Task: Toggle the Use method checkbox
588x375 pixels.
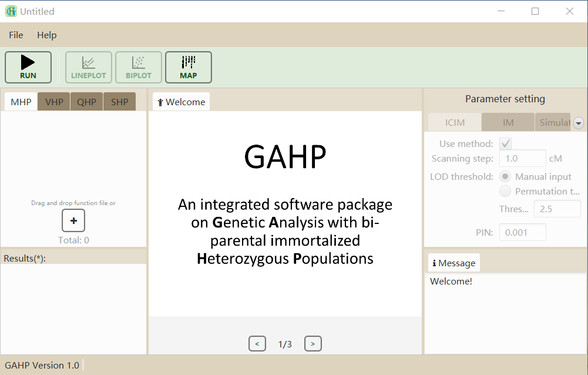Action: coord(505,143)
